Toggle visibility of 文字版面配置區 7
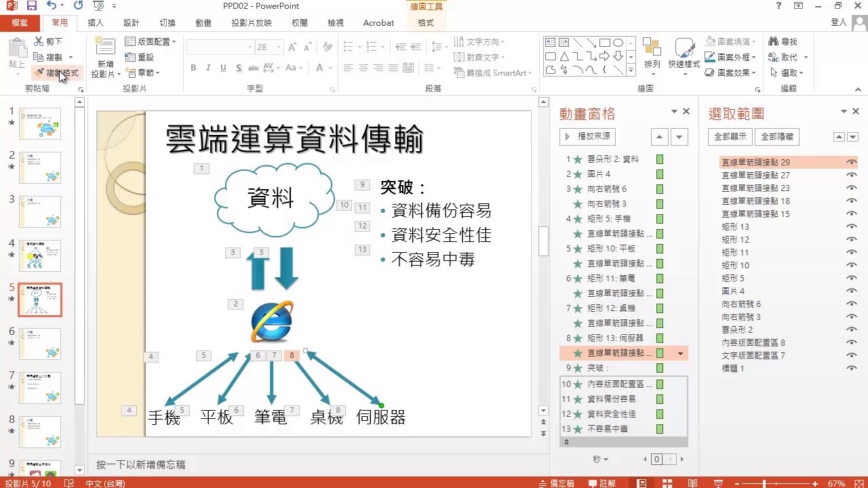Screen dimensions: 868x488 click(x=850, y=355)
